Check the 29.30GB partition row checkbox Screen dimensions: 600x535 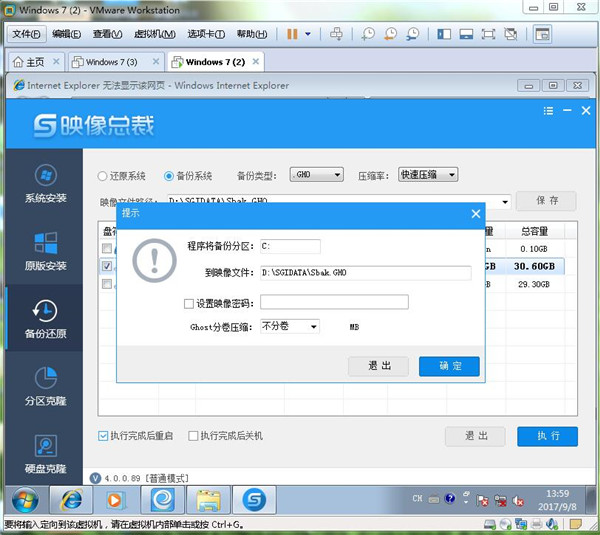(x=107, y=284)
